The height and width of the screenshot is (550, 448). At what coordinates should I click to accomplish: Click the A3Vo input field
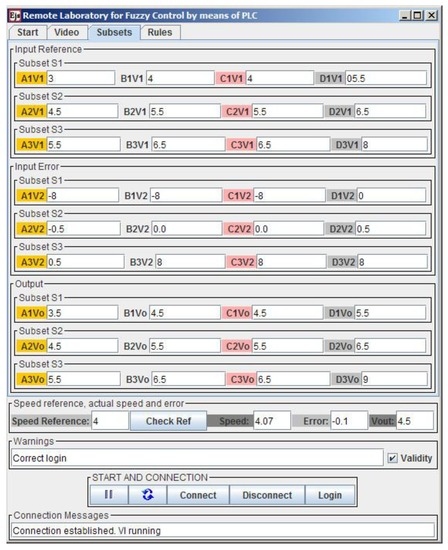pyautogui.click(x=83, y=379)
